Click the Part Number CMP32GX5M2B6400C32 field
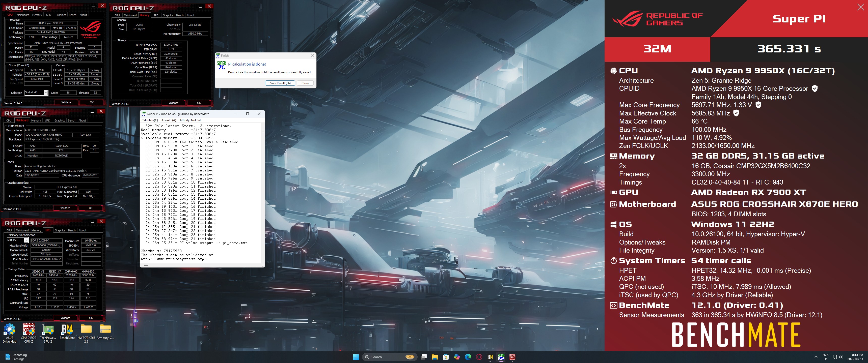The height and width of the screenshot is (363, 868). coord(46,259)
